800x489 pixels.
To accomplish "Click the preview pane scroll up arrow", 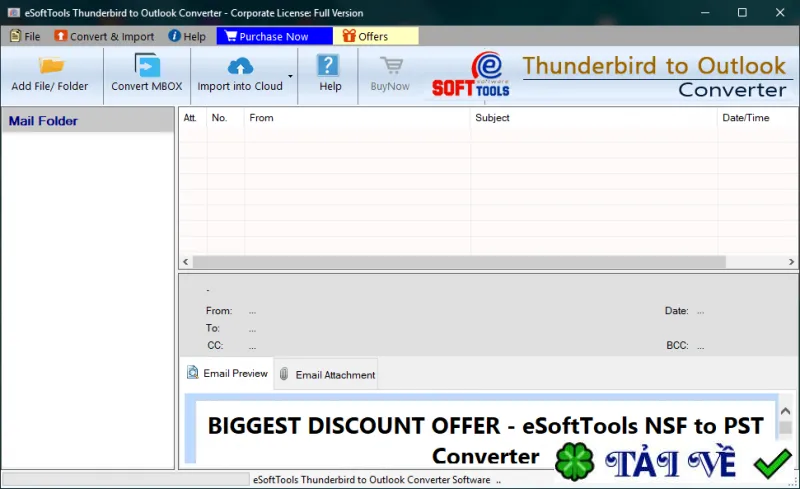I will click(x=786, y=411).
